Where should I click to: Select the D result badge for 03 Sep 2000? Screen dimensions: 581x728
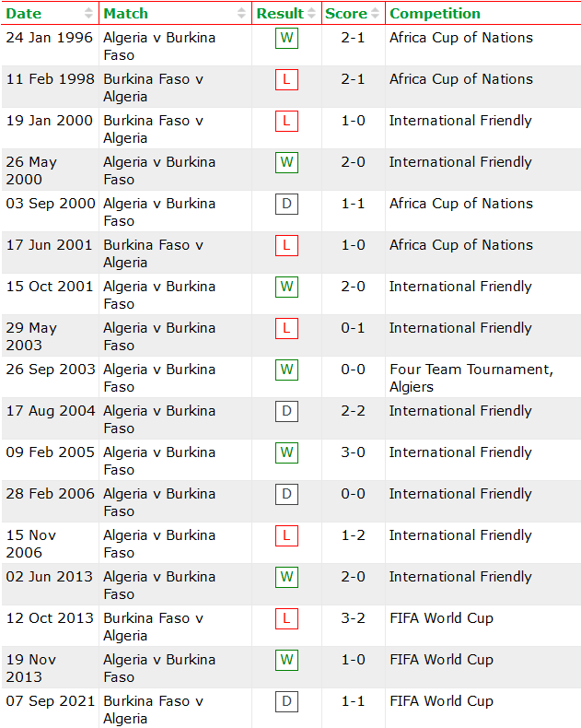286,205
